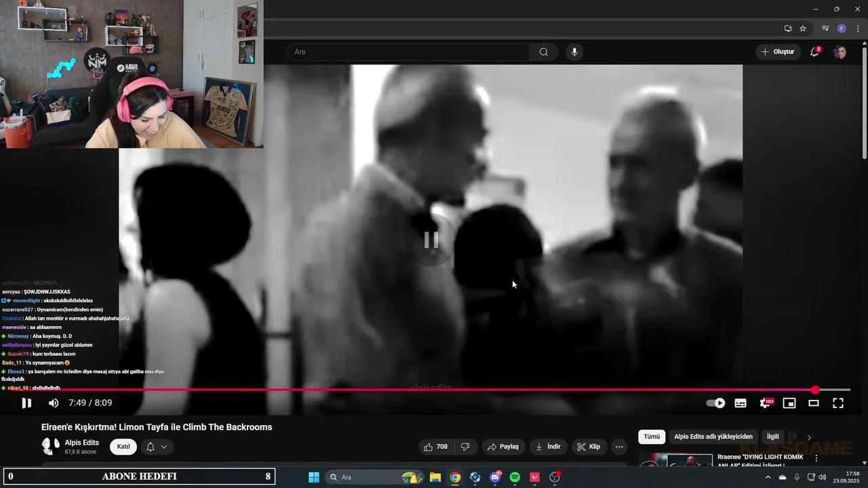Click the search magnifier button
The width and height of the screenshot is (868, 488).
click(544, 52)
